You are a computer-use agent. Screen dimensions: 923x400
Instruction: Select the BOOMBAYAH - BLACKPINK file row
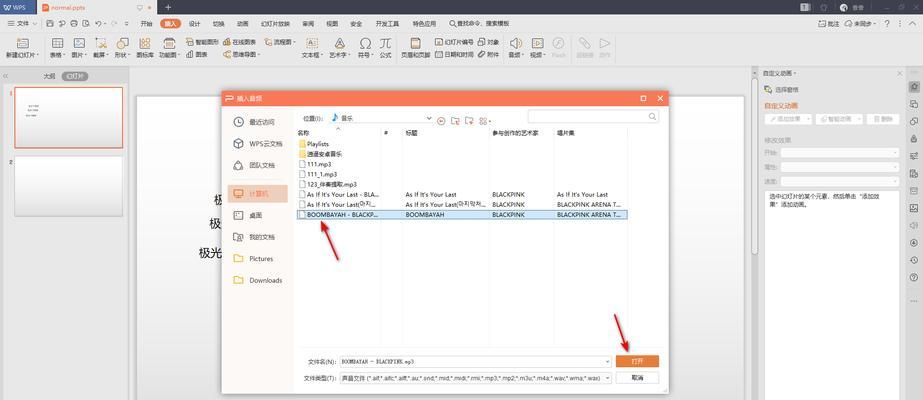(x=462, y=215)
